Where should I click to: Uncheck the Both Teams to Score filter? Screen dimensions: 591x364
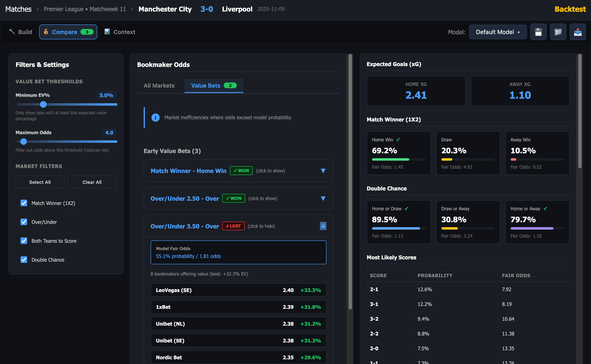pos(24,241)
